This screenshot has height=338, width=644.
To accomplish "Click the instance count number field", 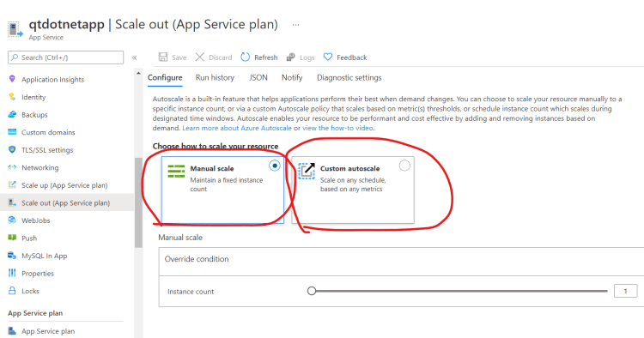I will click(x=625, y=291).
